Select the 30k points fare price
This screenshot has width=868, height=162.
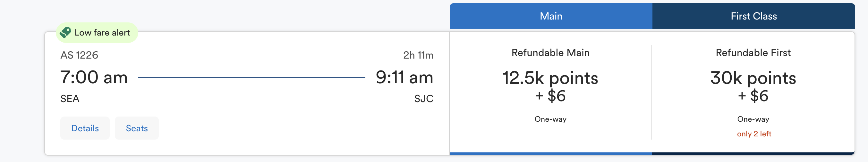753,78
